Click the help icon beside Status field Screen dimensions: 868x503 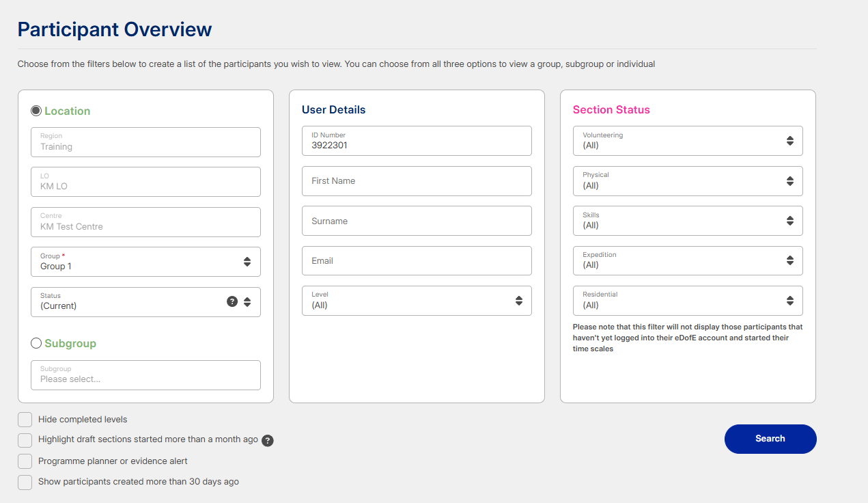(x=232, y=301)
